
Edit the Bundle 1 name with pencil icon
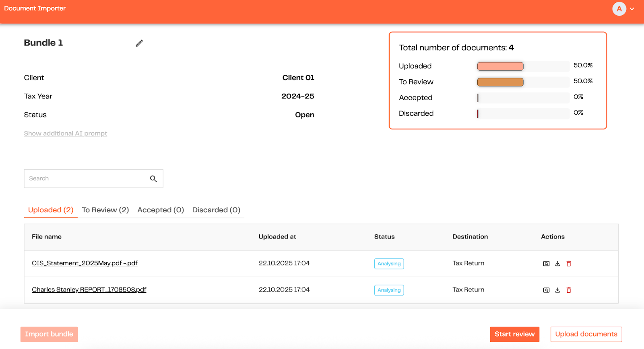[139, 43]
